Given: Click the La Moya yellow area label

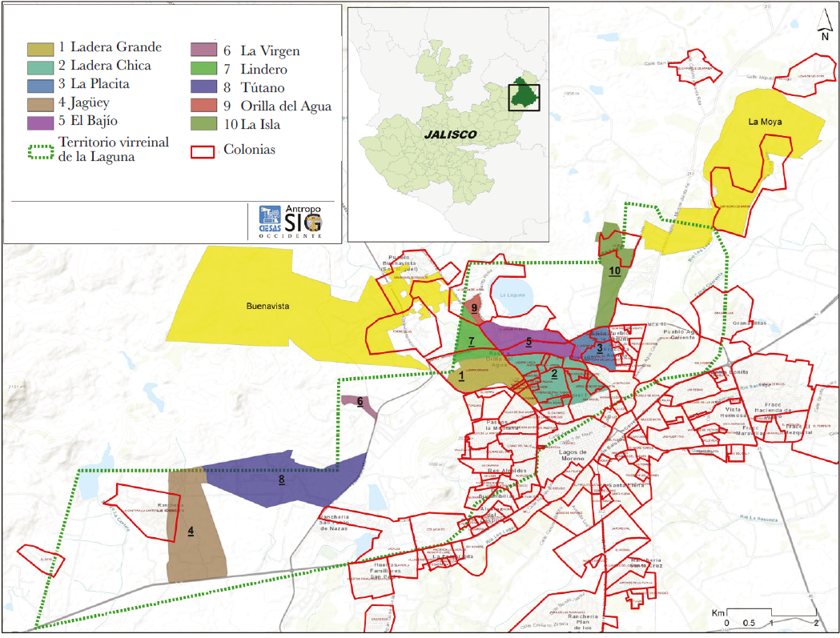Looking at the screenshot, I should point(763,122).
